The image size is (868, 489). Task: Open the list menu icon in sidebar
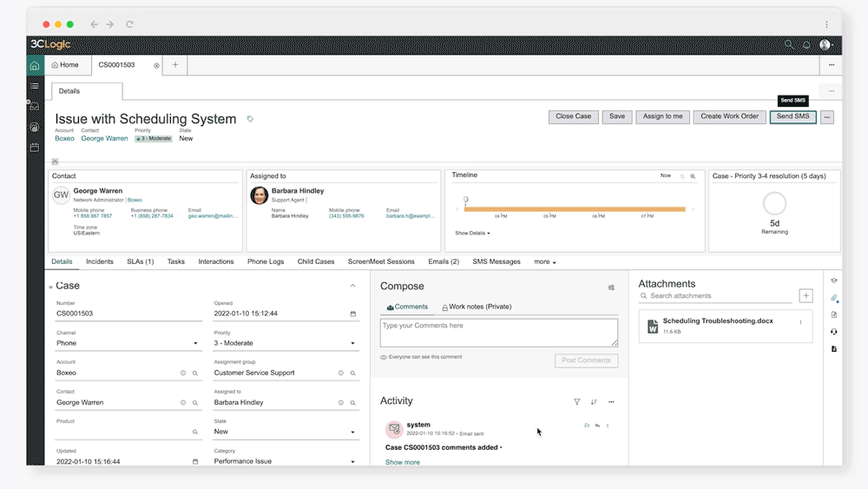(x=35, y=86)
